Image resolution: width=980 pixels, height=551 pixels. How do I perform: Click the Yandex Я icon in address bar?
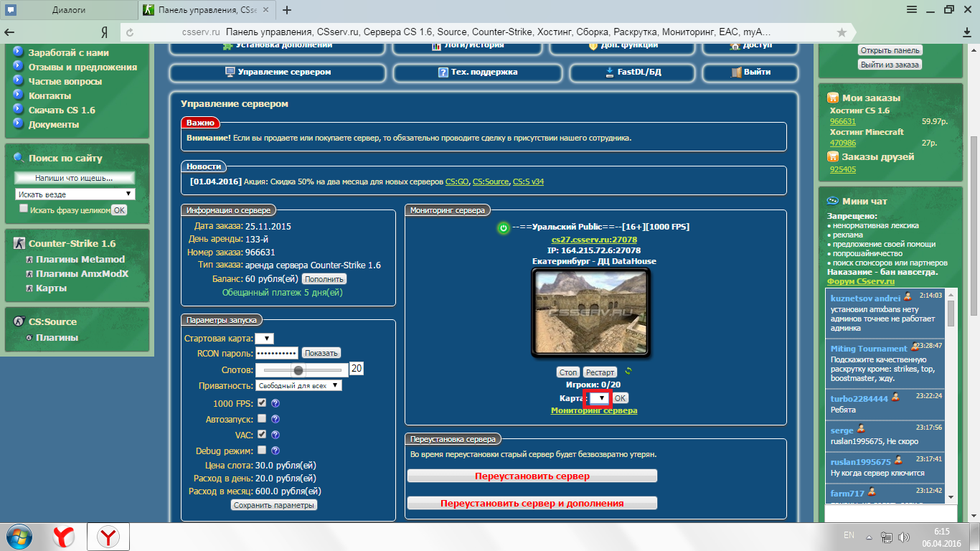coord(104,33)
